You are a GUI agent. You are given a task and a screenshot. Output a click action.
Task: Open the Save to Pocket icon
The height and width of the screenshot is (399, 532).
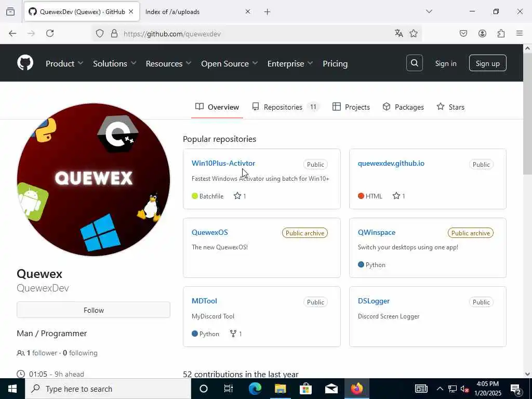pyautogui.click(x=463, y=33)
